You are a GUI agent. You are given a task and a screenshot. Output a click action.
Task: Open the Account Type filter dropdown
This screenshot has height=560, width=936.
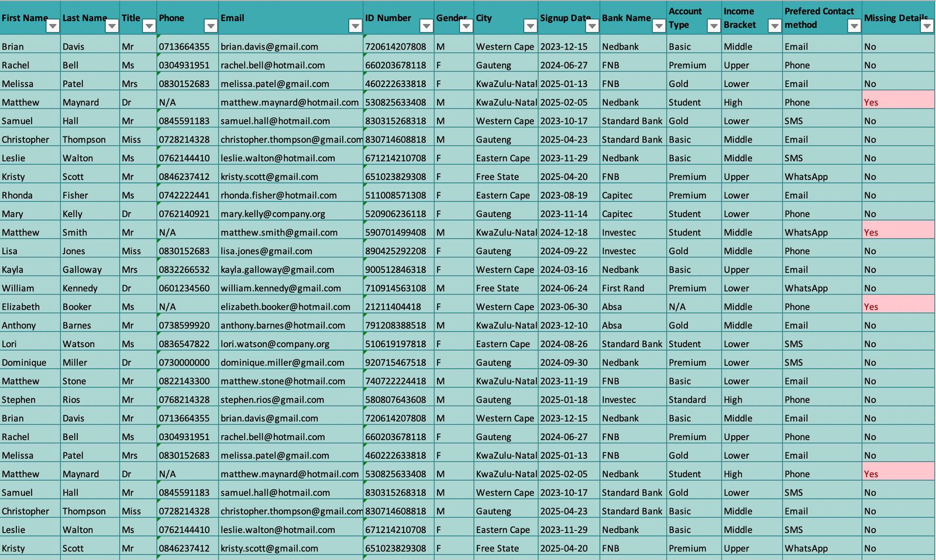pos(714,26)
